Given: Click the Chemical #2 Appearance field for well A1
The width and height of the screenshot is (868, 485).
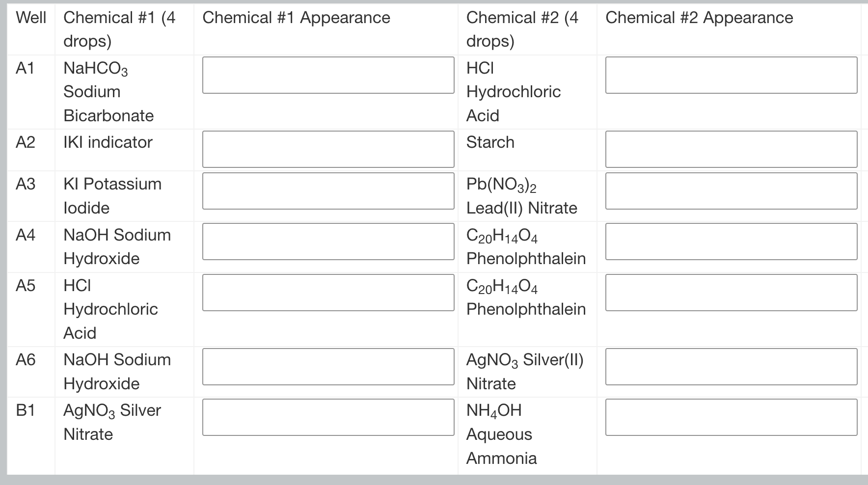Looking at the screenshot, I should tap(731, 75).
